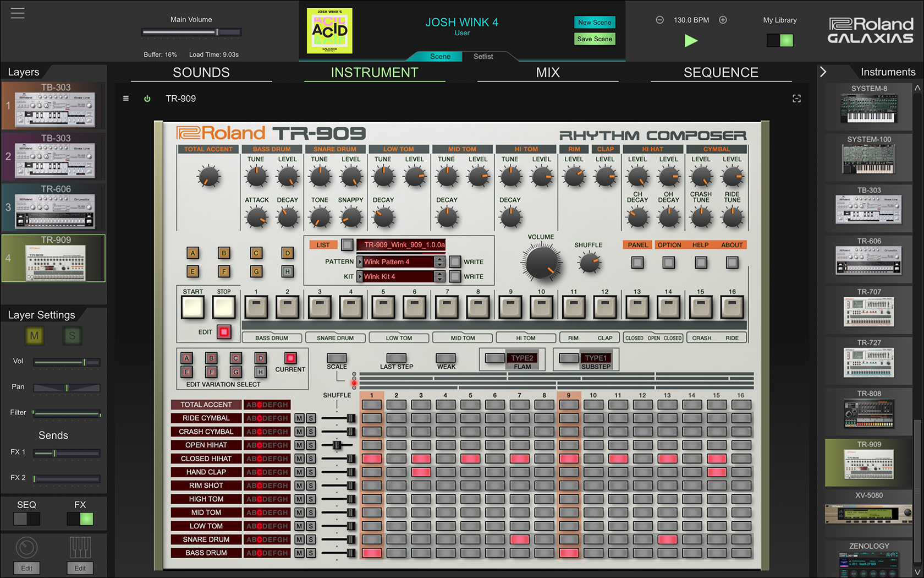Open the TR-909 plugin options menu icon
The width and height of the screenshot is (924, 578).
pyautogui.click(x=126, y=99)
